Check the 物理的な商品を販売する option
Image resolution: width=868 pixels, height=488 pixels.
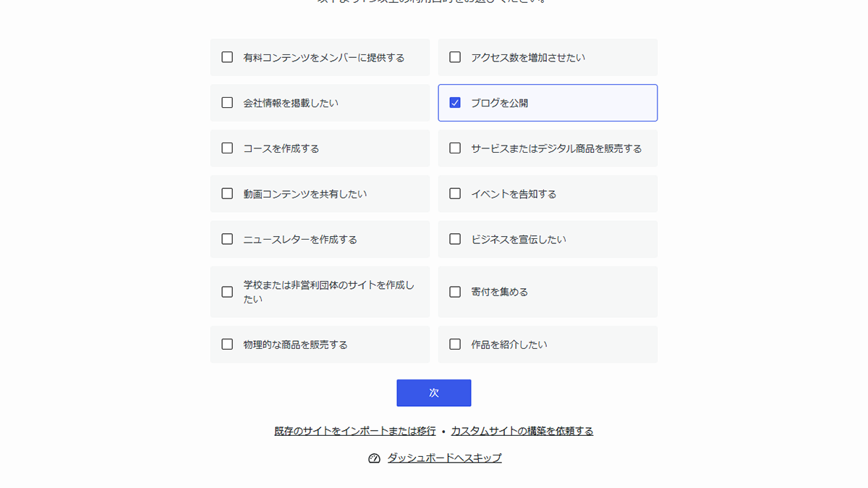[227, 344]
